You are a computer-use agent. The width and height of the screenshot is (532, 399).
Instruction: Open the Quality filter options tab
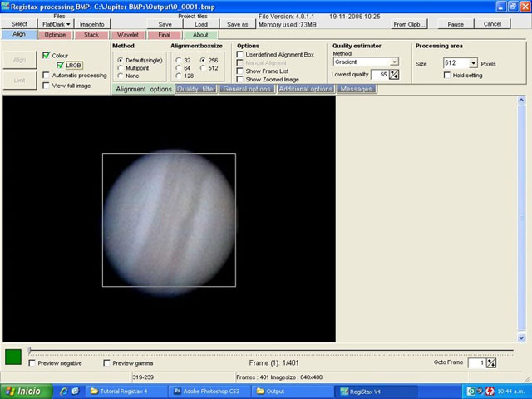[x=197, y=89]
